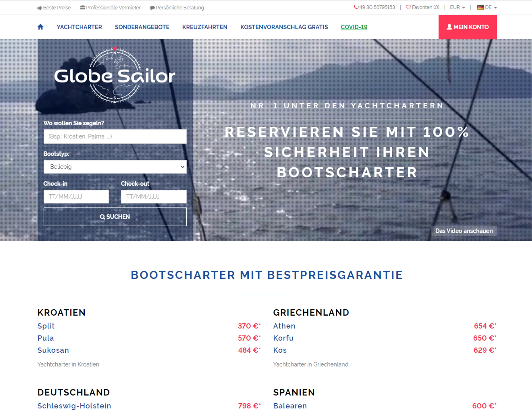The image size is (532, 414).
Task: Select the COVID-19 navigation item
Action: pos(354,27)
